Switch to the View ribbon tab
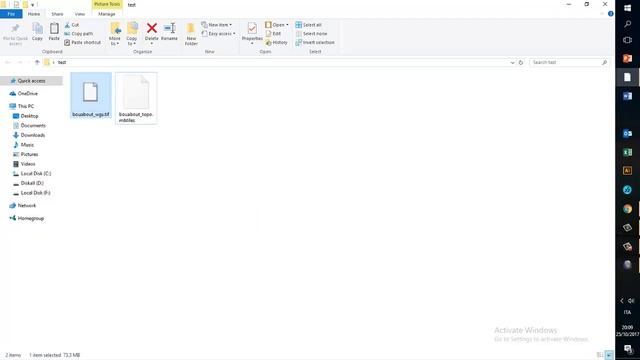Image resolution: width=640 pixels, height=360 pixels. 80,14
